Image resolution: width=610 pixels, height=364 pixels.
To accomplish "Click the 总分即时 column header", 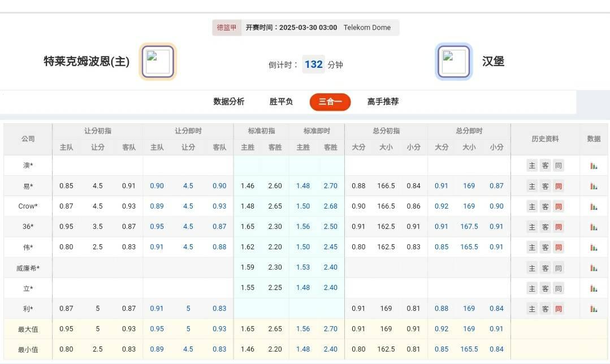I will click(x=469, y=131).
